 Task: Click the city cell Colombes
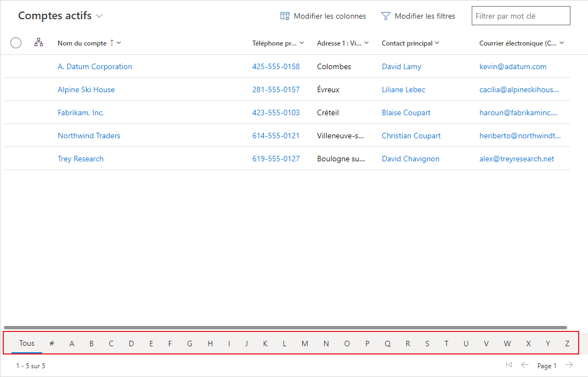pos(333,66)
